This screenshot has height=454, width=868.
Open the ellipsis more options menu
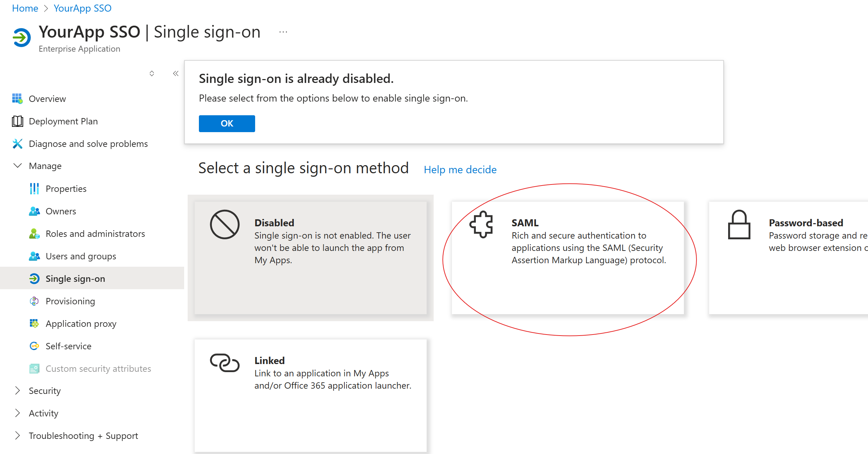283,32
